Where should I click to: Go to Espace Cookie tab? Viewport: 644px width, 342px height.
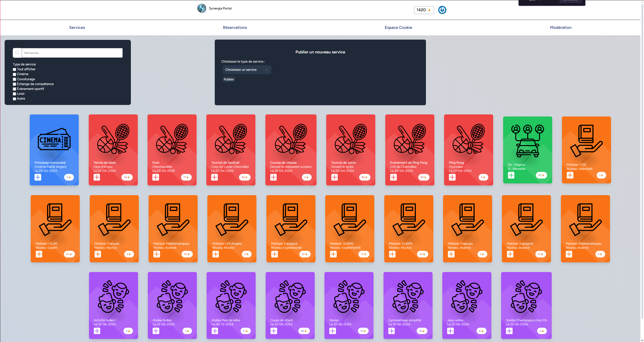tap(398, 28)
